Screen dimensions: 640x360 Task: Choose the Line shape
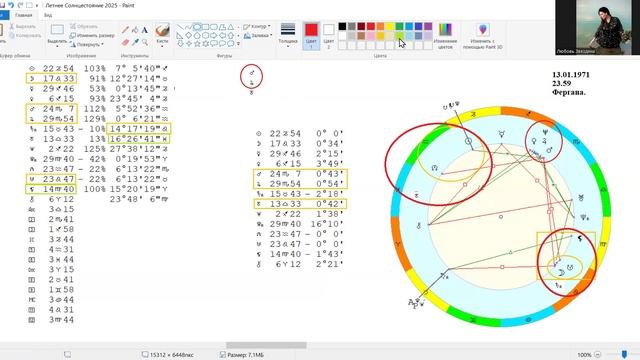(x=180, y=27)
